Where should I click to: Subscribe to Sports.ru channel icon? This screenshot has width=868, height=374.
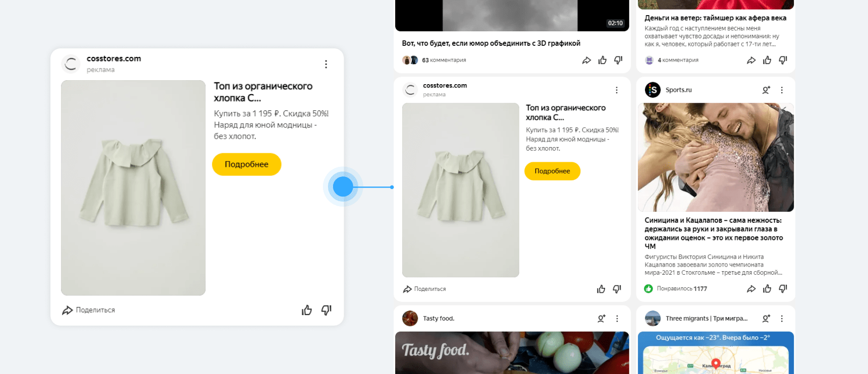tap(766, 90)
